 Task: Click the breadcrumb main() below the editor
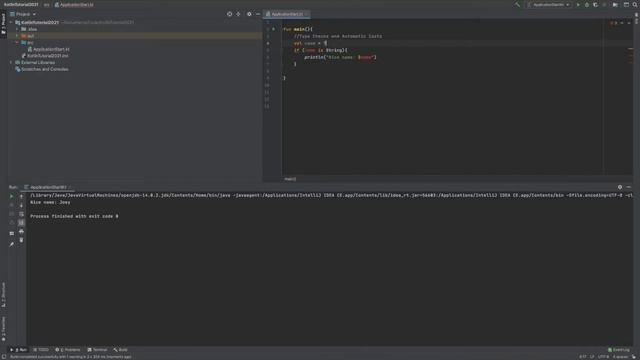(x=290, y=179)
